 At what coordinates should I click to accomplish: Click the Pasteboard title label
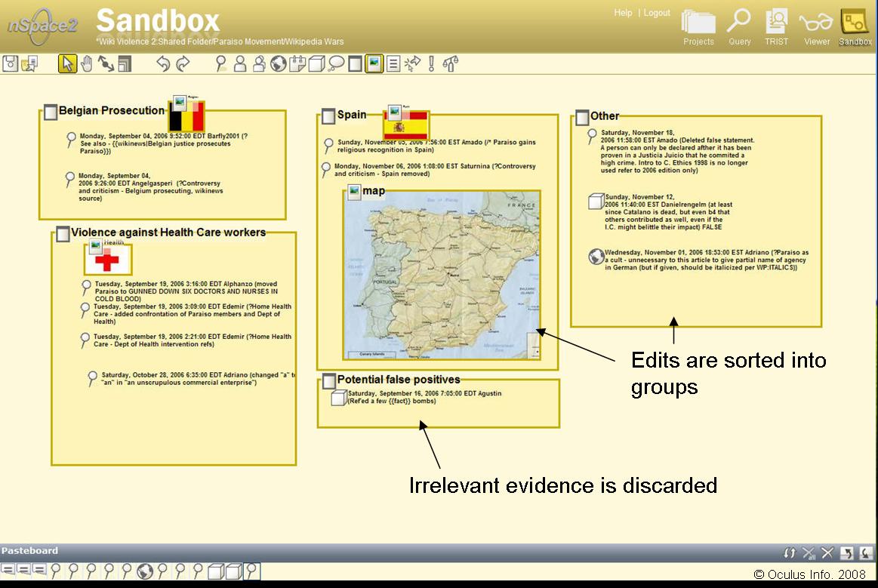(x=29, y=550)
